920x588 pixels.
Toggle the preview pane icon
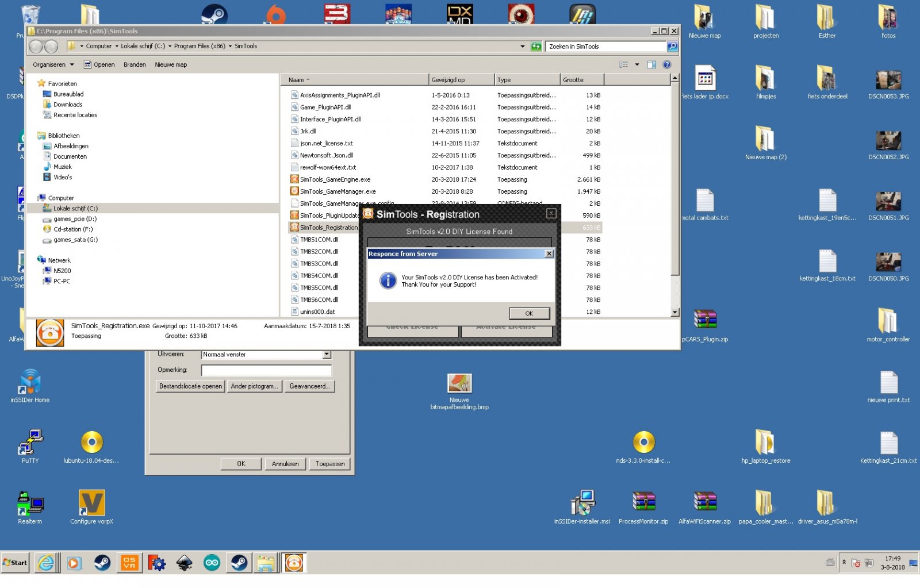coord(651,64)
